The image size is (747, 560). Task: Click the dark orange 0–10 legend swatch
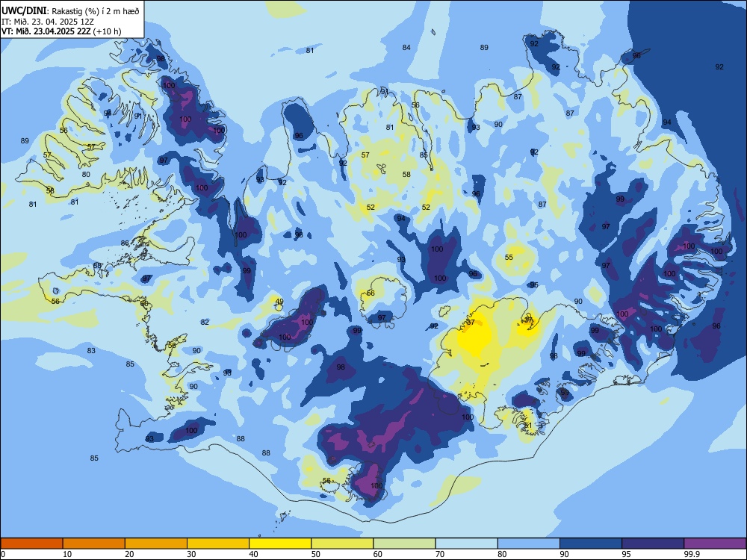31,544
